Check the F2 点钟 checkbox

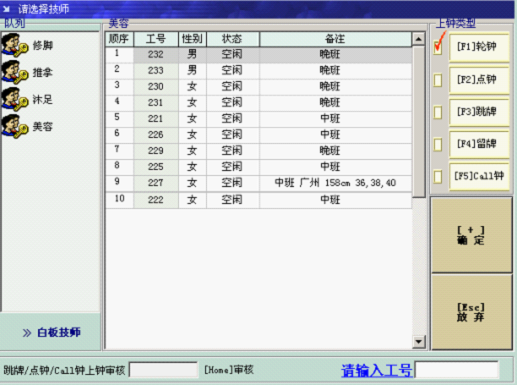pos(438,80)
